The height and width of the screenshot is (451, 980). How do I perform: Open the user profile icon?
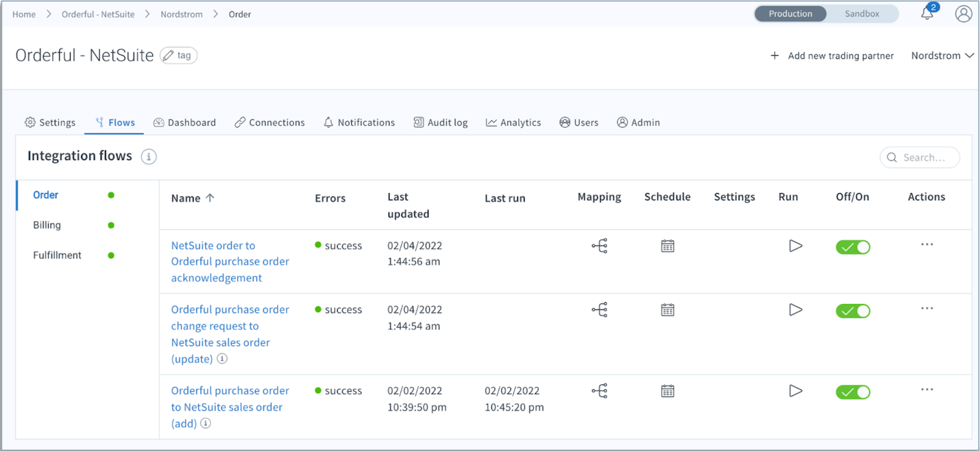pos(963,14)
